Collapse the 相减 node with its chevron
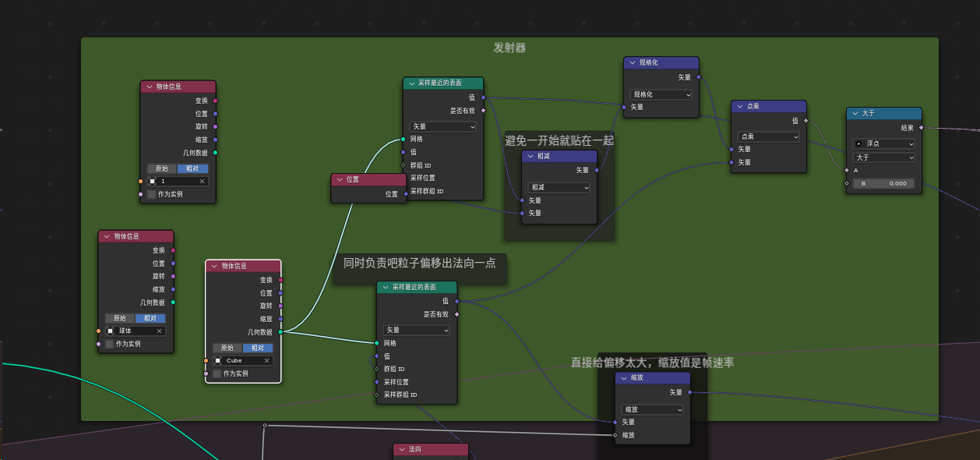Screen dimensions: 980x460 (531, 157)
